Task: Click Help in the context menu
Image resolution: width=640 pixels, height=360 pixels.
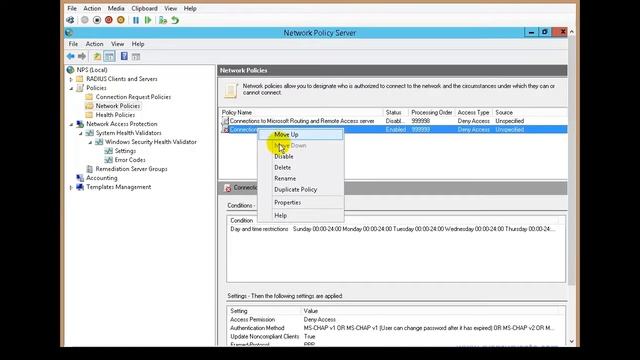Action: [300, 215]
